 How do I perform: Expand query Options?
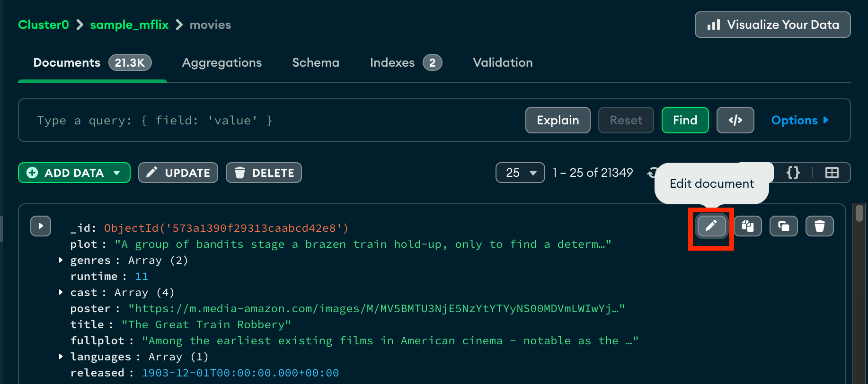pyautogui.click(x=799, y=120)
